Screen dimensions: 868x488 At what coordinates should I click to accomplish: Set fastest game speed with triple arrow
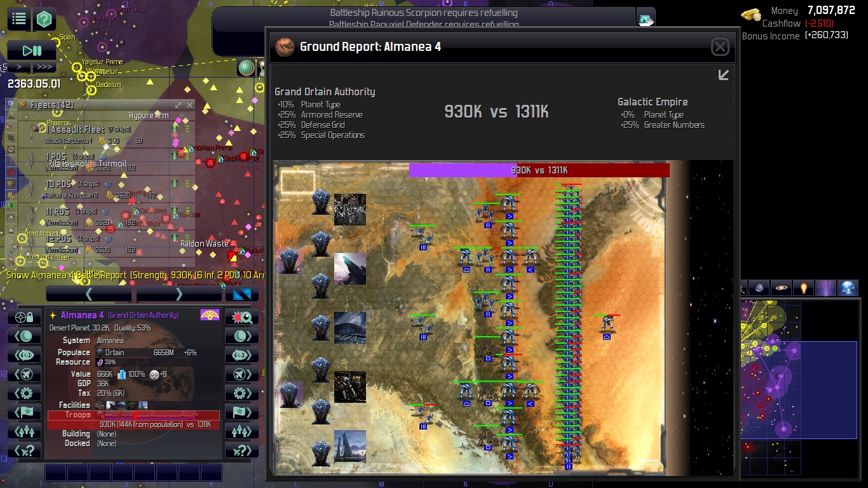44,67
